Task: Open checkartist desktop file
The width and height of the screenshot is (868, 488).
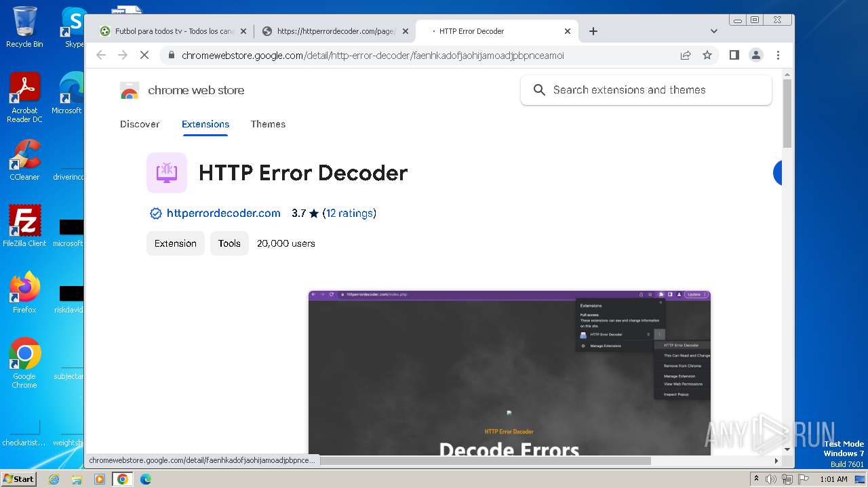Action: click(x=24, y=434)
